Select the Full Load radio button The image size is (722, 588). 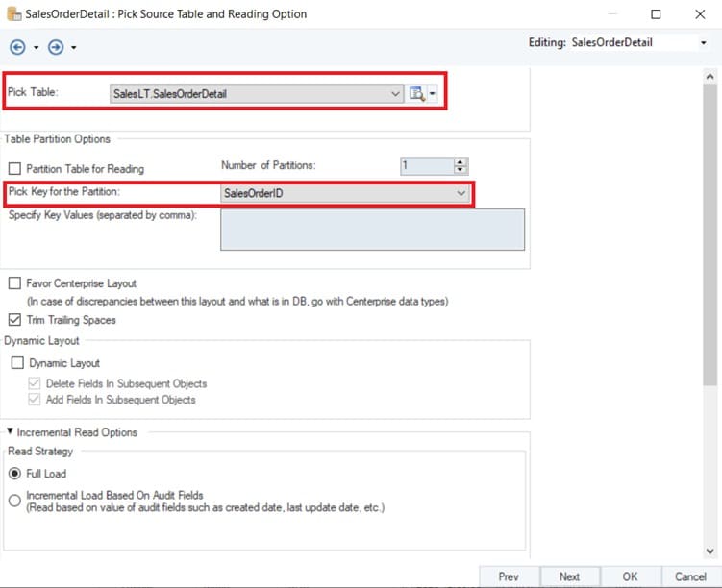pos(14,474)
